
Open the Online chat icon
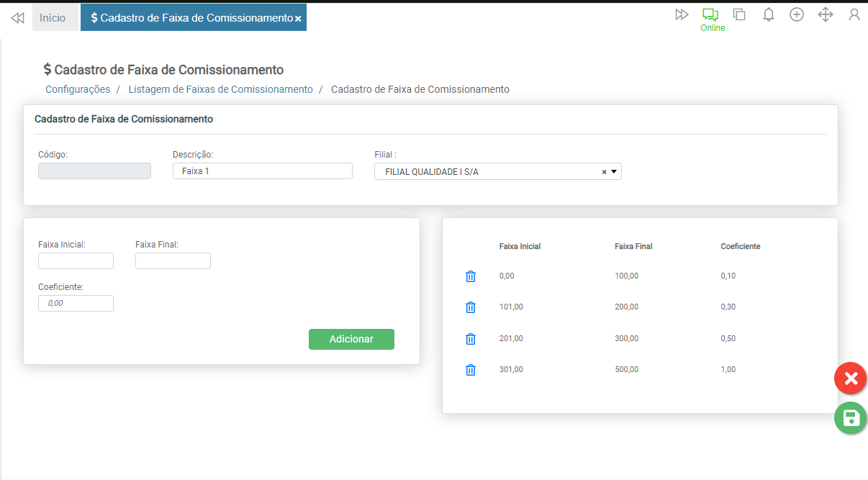coord(710,14)
